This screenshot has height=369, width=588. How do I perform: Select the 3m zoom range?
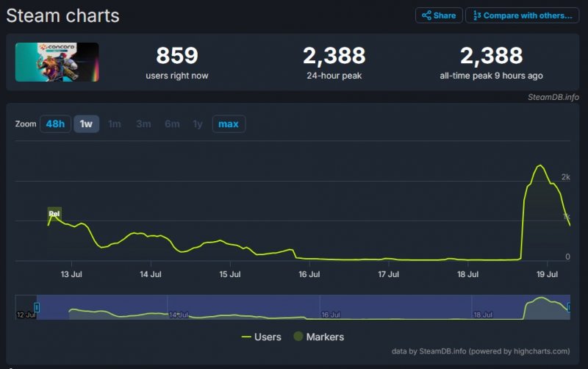[143, 123]
